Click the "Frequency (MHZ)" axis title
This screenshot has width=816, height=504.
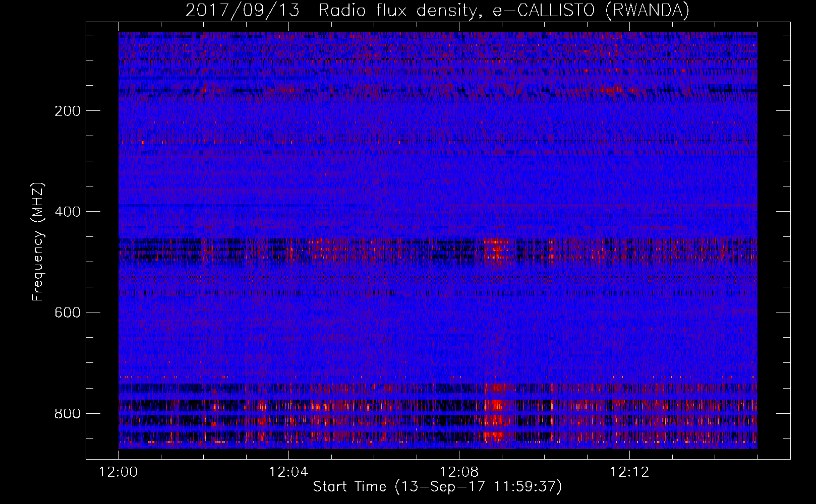[38, 242]
